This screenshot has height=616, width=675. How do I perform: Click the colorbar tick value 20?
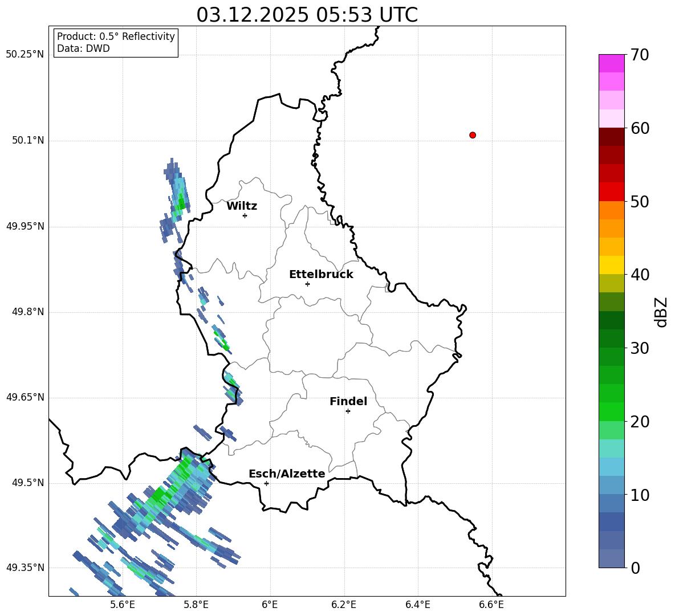tap(640, 422)
